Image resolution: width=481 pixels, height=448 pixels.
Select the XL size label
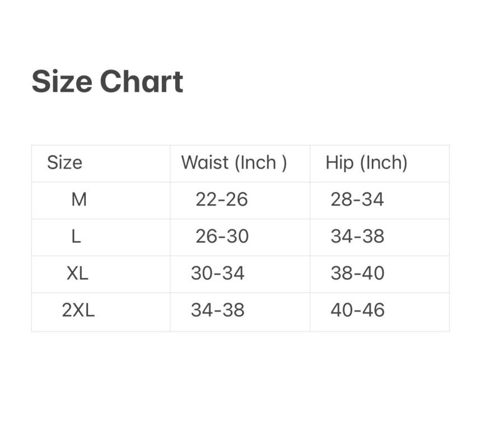(x=77, y=273)
